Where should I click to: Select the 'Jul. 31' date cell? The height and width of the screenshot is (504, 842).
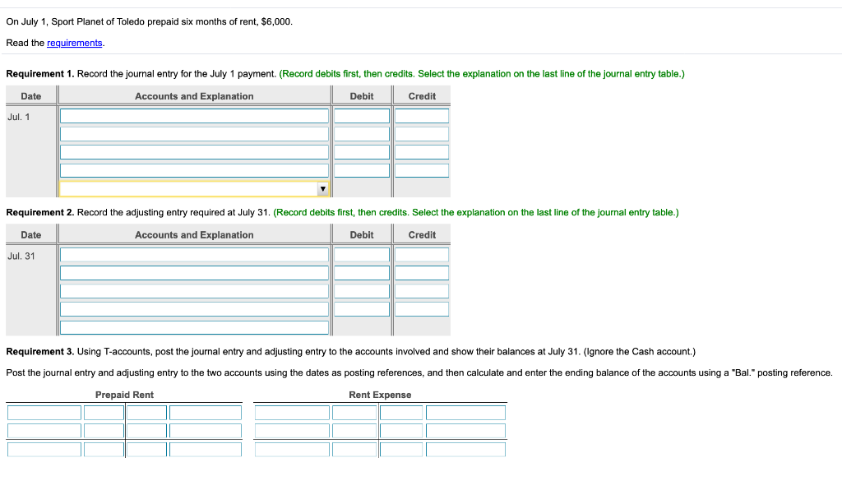coord(21,257)
